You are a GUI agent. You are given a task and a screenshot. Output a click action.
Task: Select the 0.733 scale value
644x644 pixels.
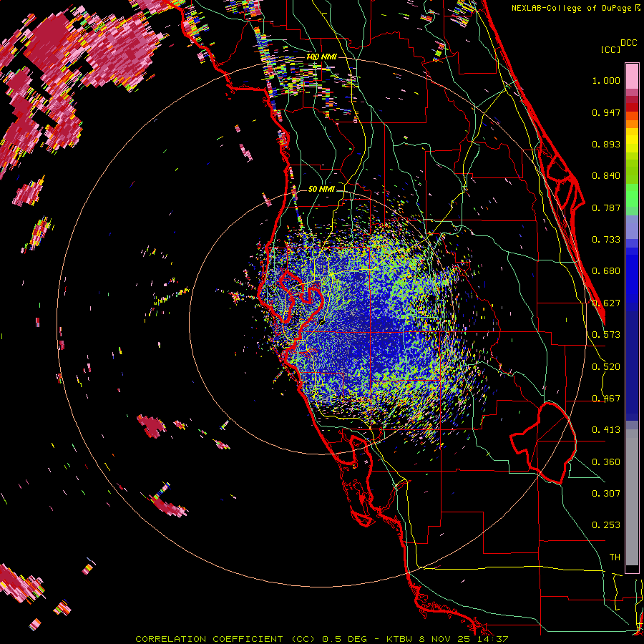[606, 240]
